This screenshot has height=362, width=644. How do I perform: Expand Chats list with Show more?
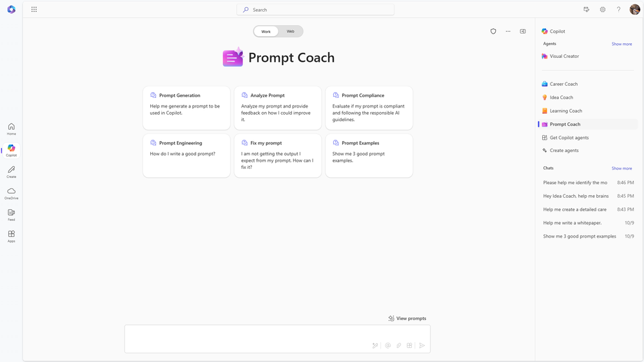pyautogui.click(x=621, y=168)
